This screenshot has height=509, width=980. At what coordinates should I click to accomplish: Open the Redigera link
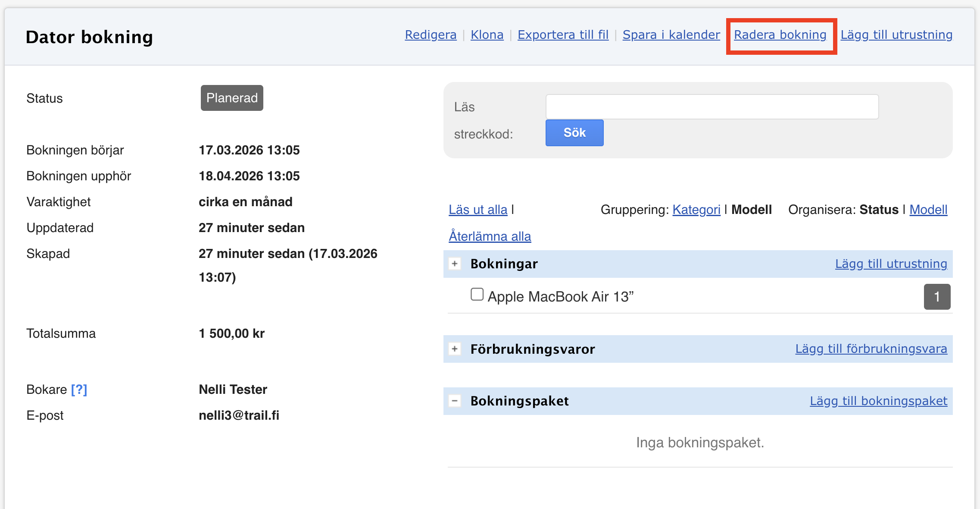tap(431, 35)
